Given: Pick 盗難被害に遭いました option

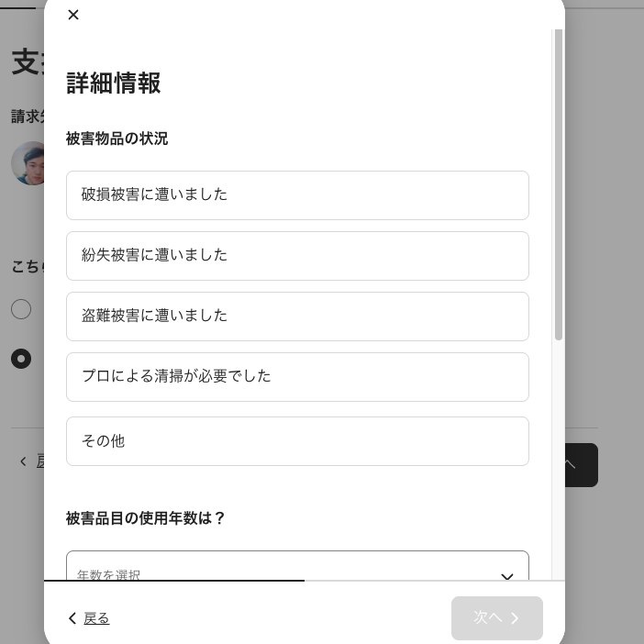Looking at the screenshot, I should 297,316.
